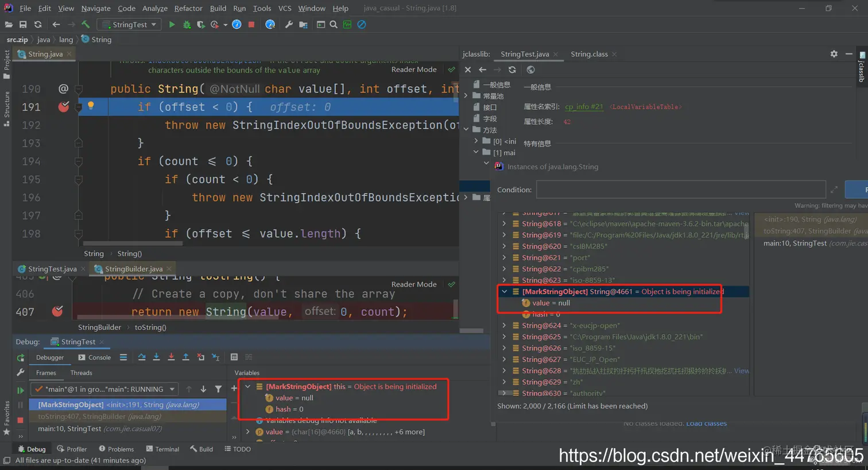This screenshot has height=470, width=868.
Task: Navigate Back with the main toolbar's left arrow
Action: (x=56, y=25)
